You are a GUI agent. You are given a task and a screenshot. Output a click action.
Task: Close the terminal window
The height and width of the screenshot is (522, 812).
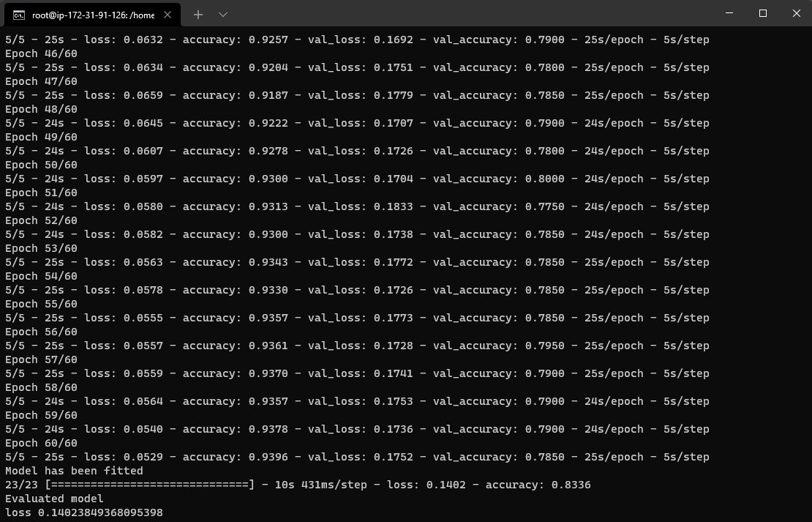[x=796, y=13]
